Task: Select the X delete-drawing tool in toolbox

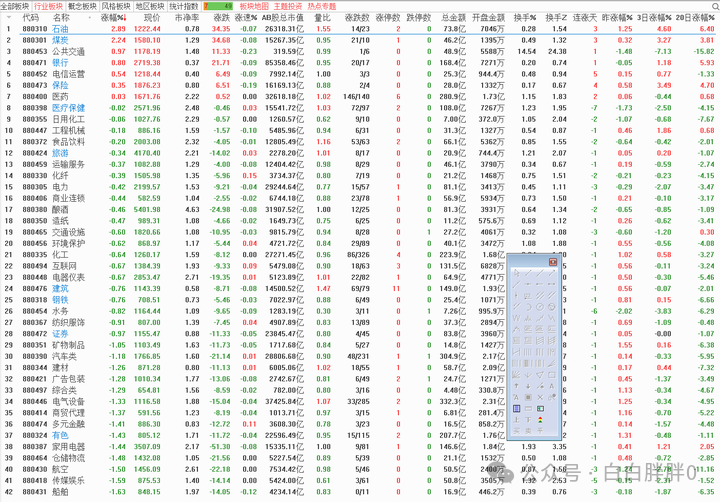Action: (540, 397)
